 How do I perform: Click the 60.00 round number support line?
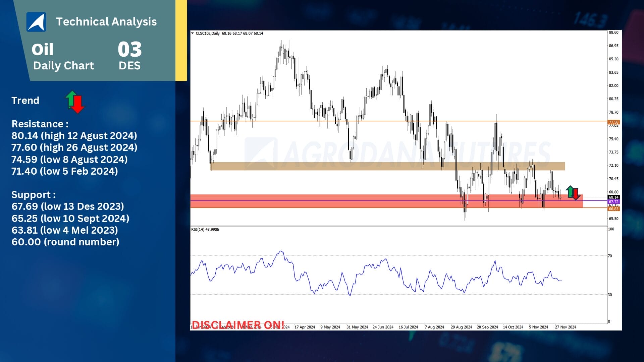point(65,242)
